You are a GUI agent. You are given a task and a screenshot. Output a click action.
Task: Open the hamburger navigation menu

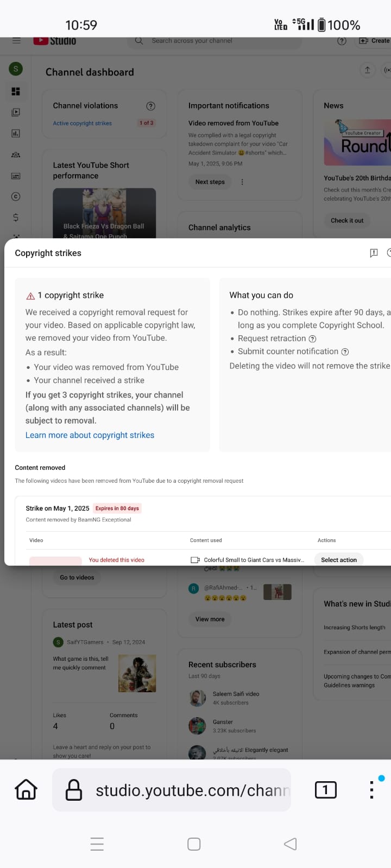[16, 41]
